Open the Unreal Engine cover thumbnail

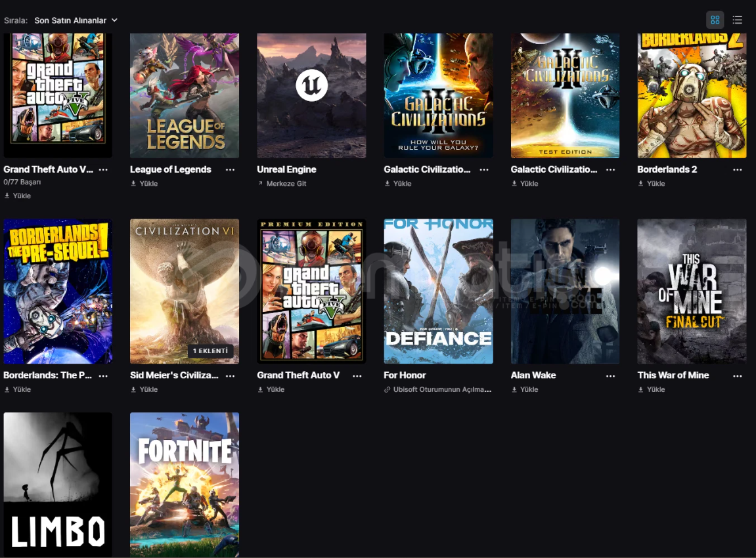(311, 95)
